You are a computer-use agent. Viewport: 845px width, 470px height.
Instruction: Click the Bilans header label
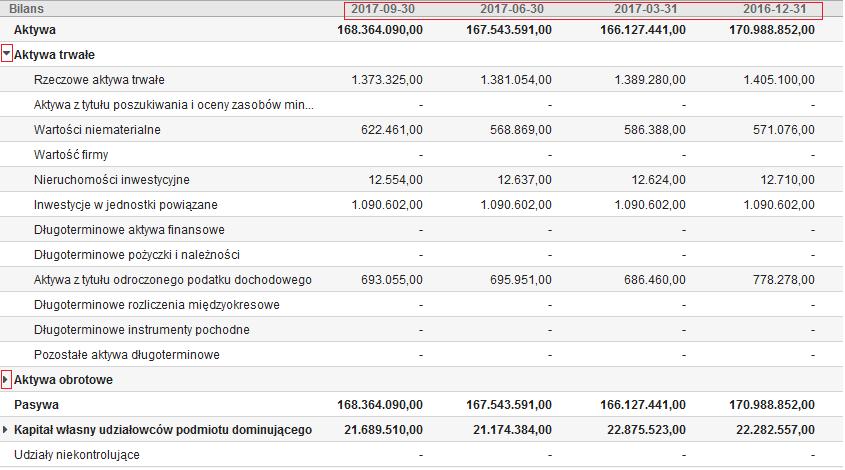pos(26,9)
